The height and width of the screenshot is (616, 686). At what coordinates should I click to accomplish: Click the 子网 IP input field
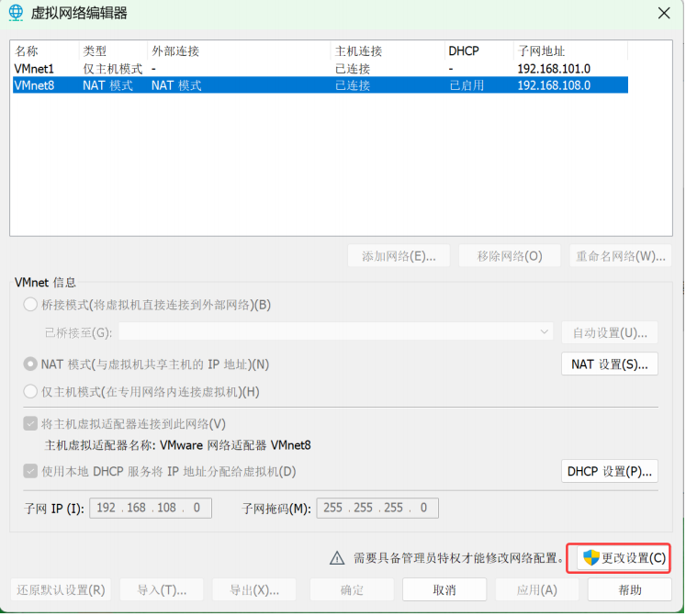pos(151,508)
